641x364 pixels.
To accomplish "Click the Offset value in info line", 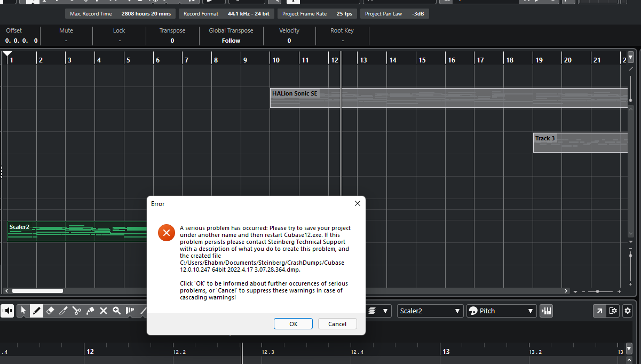I will 21,41.
